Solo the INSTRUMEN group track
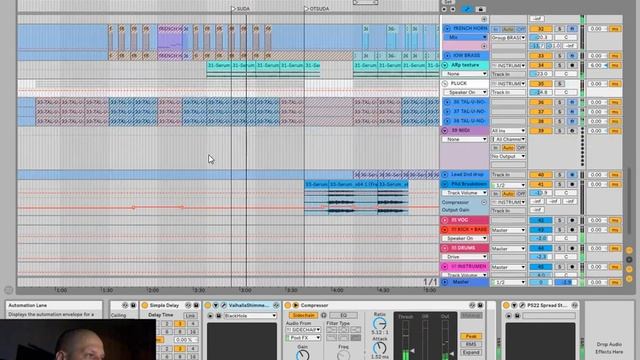This screenshot has width=640, height=360. point(560,267)
